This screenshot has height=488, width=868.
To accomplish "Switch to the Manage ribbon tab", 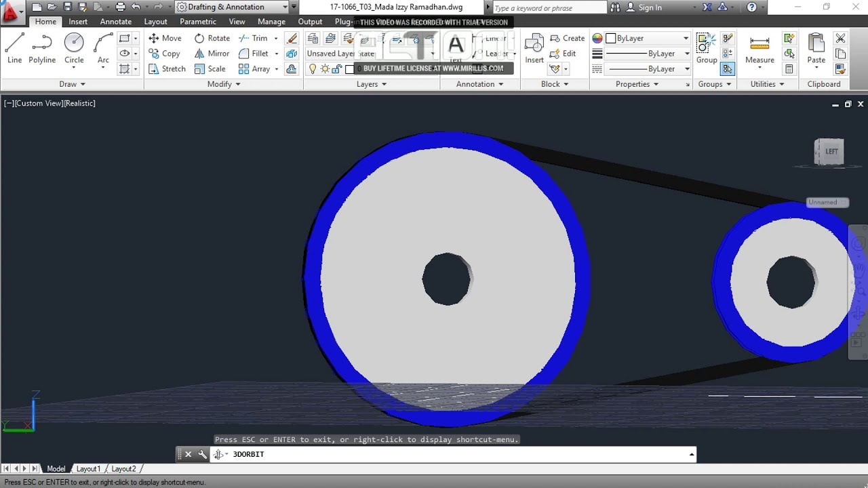I will pyautogui.click(x=271, y=22).
